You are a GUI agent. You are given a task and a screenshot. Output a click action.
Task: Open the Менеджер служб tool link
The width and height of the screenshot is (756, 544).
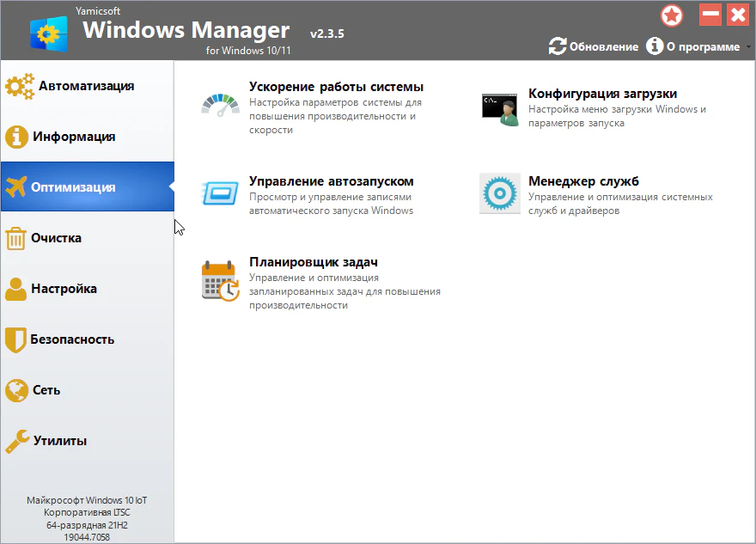pos(583,181)
